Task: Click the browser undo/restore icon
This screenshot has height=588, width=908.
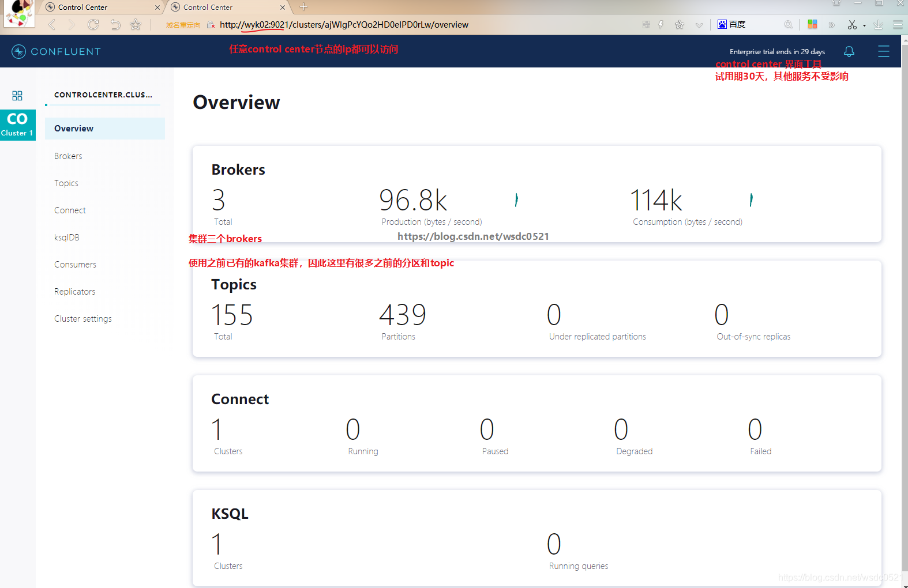Action: click(115, 24)
